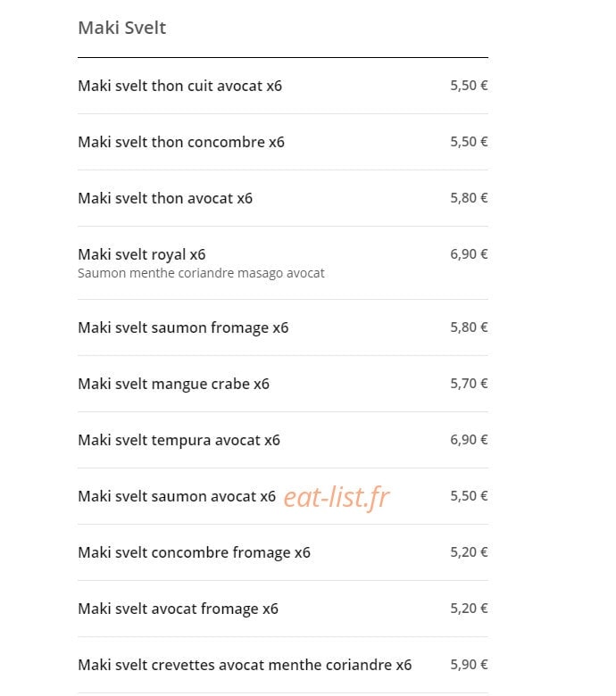Pick Maki svelt saumon fromage x6
Image resolution: width=616 pixels, height=696 pixels.
183,327
